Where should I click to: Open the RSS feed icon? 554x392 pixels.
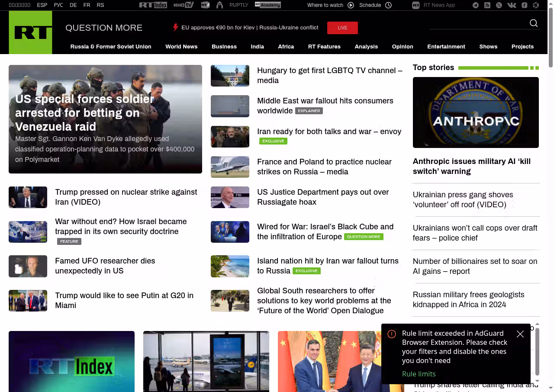point(487,5)
